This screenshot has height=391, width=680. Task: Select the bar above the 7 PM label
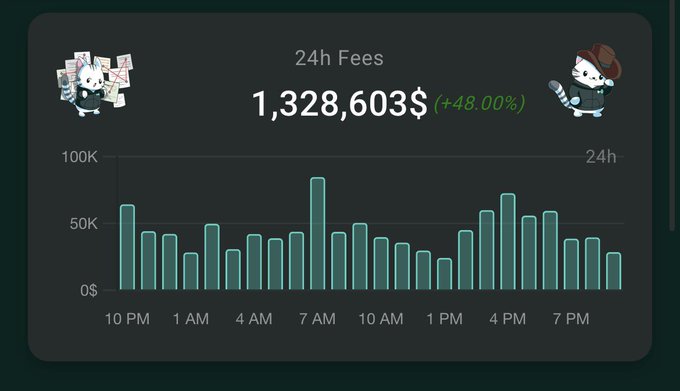[x=571, y=264]
